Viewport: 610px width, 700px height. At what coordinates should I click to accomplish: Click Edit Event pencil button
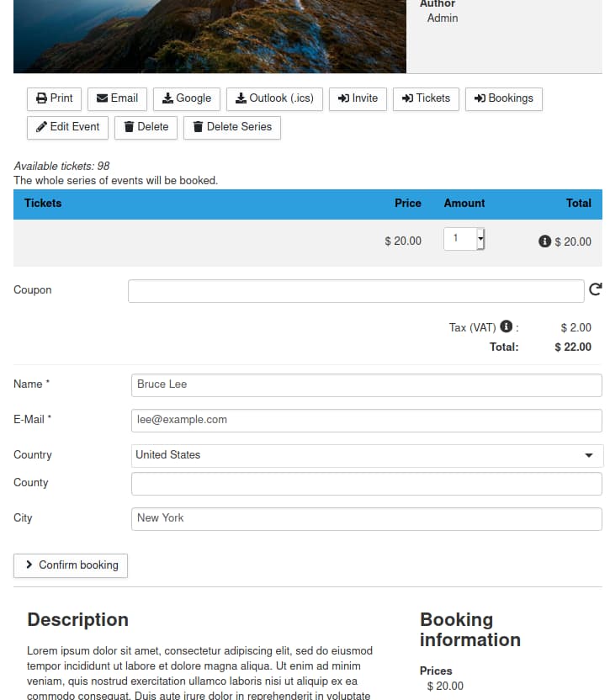tap(68, 127)
